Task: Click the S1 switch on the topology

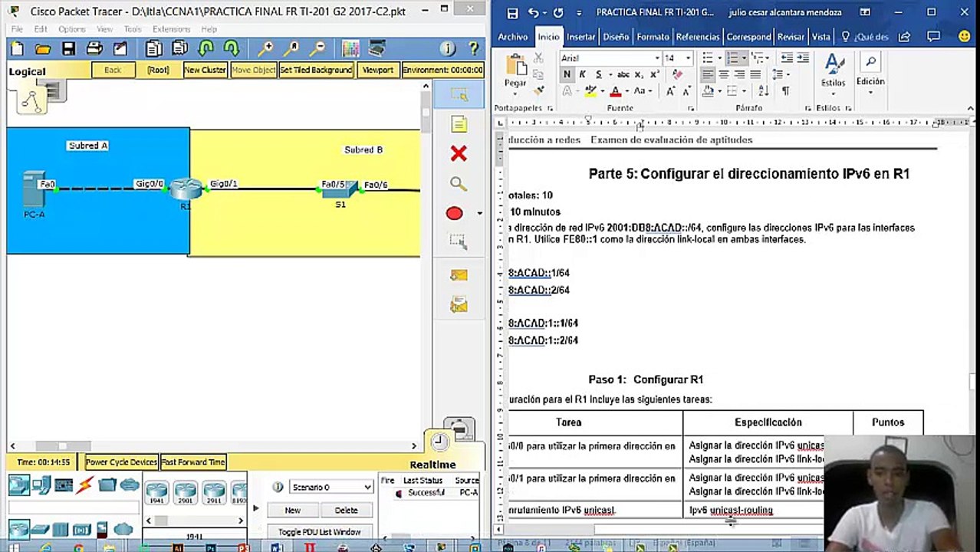Action: click(x=340, y=191)
